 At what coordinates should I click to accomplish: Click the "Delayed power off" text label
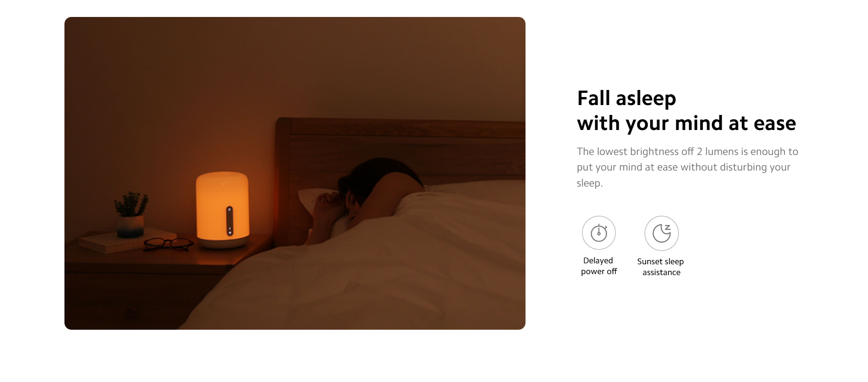click(x=598, y=266)
